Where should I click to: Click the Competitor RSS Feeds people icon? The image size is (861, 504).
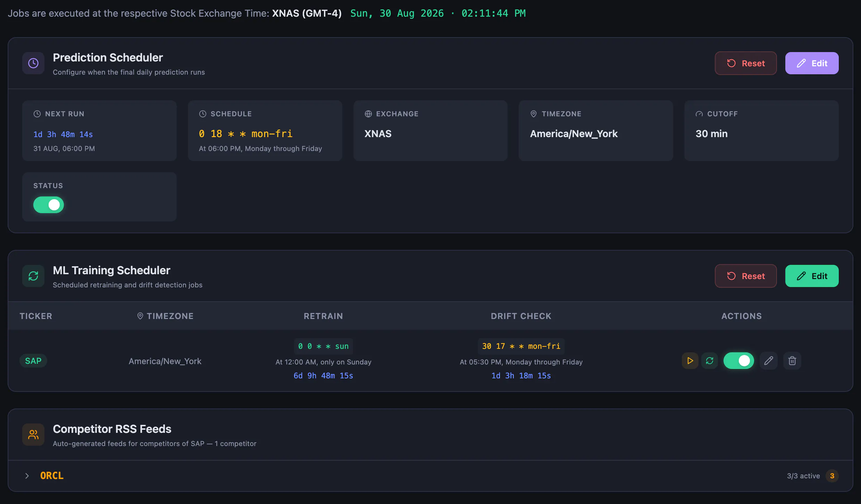point(33,435)
